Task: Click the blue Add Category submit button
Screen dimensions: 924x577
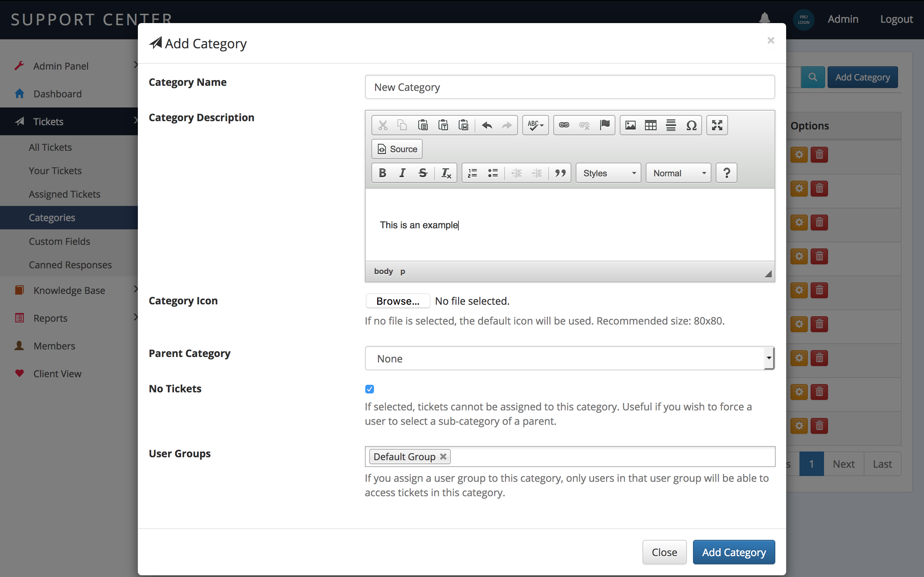Action: [x=733, y=552]
